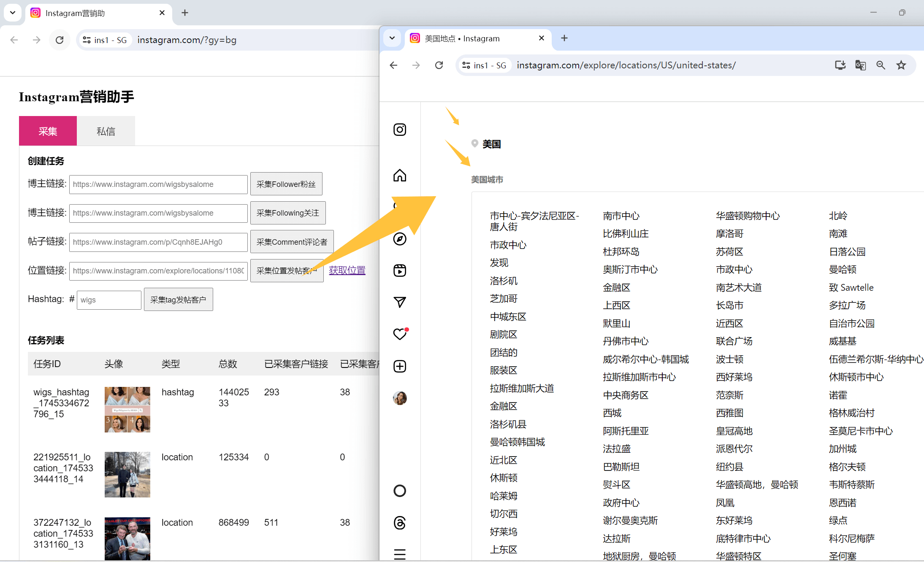The image size is (924, 562).
Task: Expand tab search dropdown in background window
Action: coord(13,13)
